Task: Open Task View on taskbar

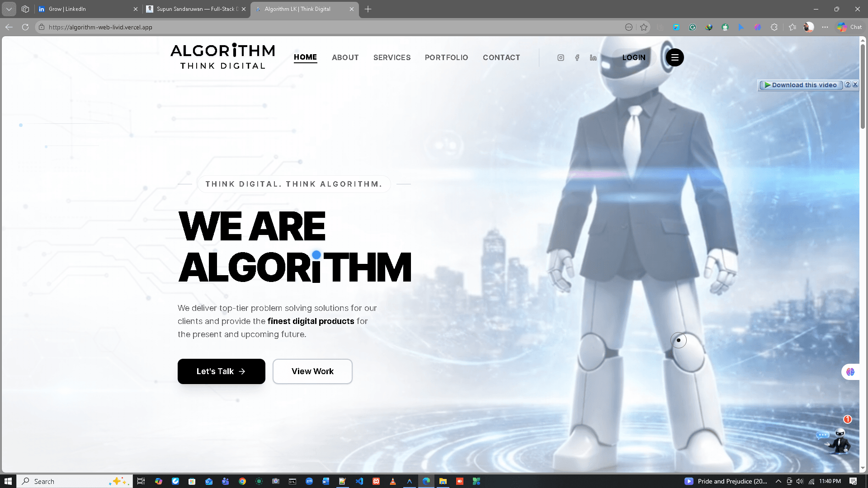Action: point(141,481)
